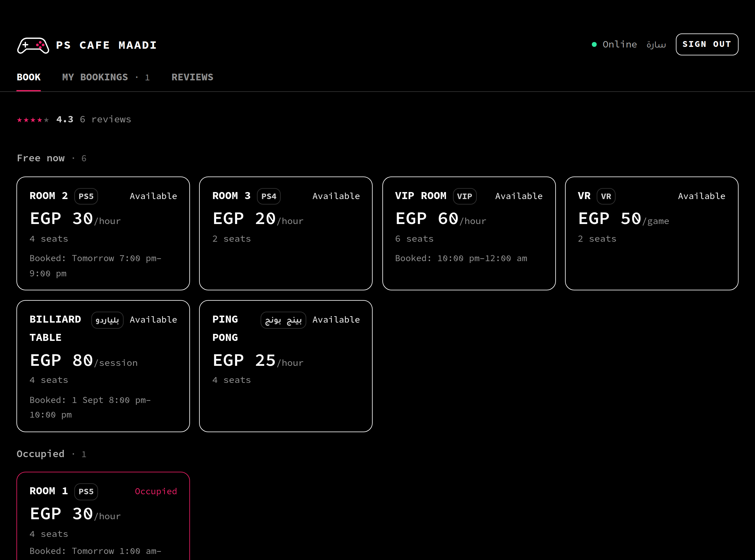Switch to the Book tab
755x560 pixels.
(x=29, y=77)
